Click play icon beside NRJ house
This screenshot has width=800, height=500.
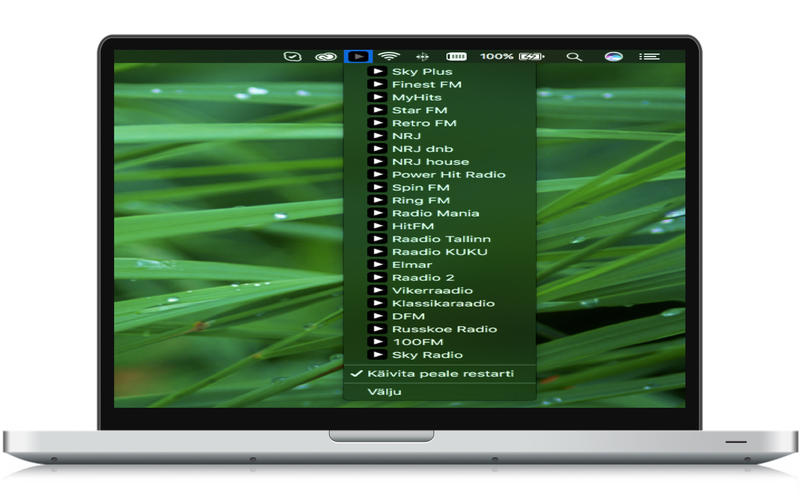pos(377,161)
